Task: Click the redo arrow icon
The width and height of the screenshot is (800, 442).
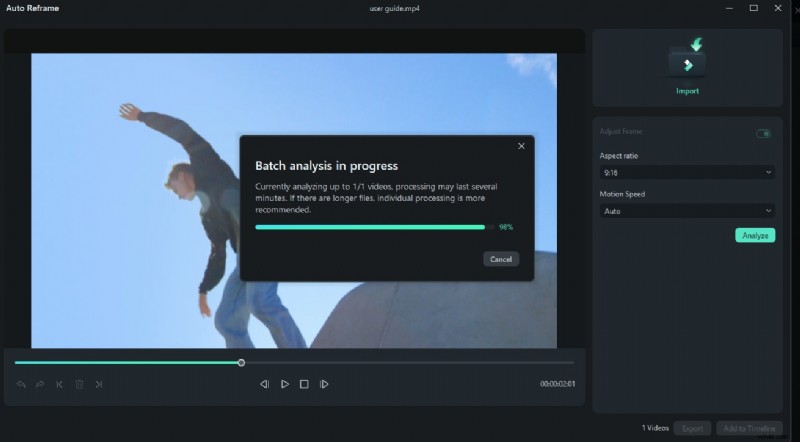Action: point(40,384)
